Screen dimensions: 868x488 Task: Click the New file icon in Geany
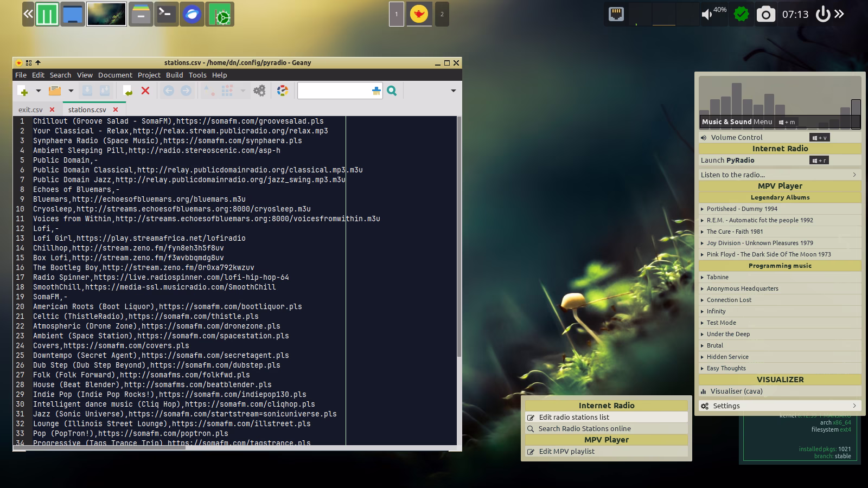(23, 91)
